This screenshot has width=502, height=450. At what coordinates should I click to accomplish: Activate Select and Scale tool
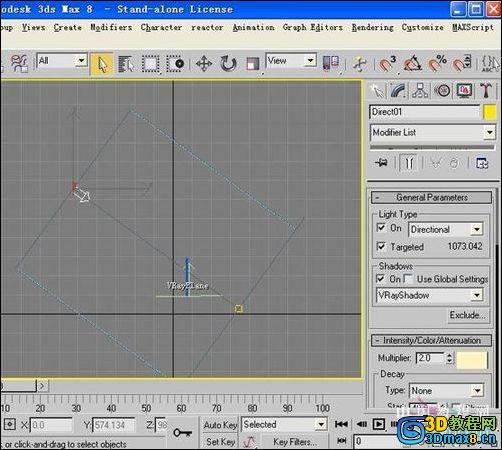point(252,63)
